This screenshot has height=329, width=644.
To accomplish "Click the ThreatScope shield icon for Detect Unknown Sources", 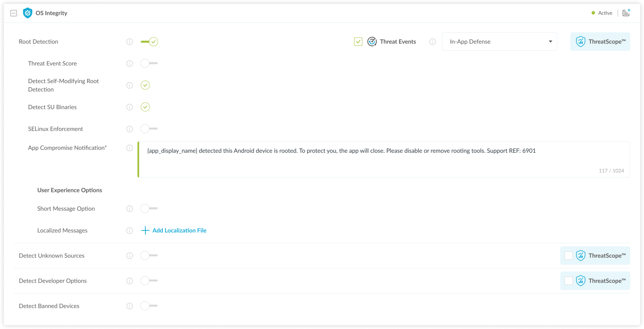I will point(581,256).
